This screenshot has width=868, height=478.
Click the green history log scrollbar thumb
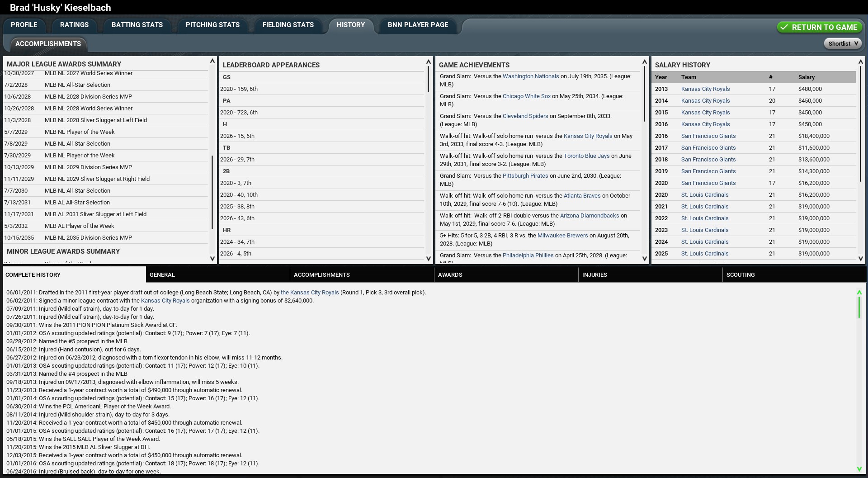pos(859,308)
